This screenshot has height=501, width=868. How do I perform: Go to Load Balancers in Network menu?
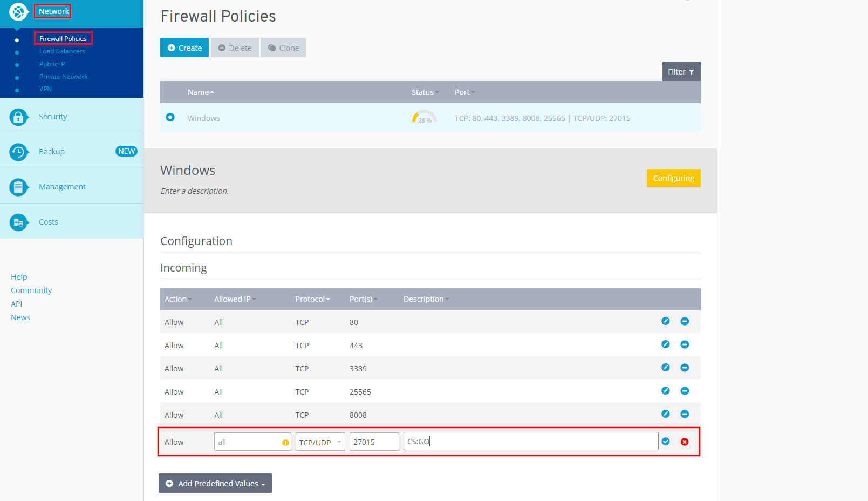pyautogui.click(x=62, y=51)
